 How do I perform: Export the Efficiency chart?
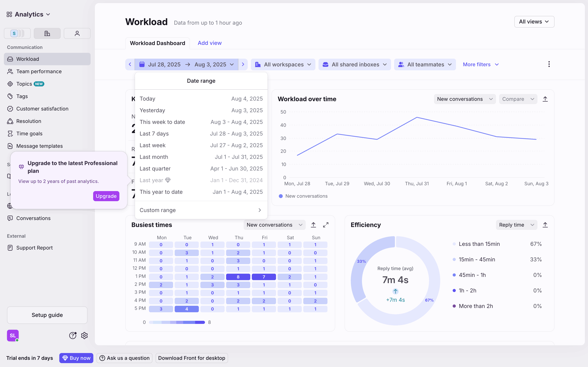(545, 225)
